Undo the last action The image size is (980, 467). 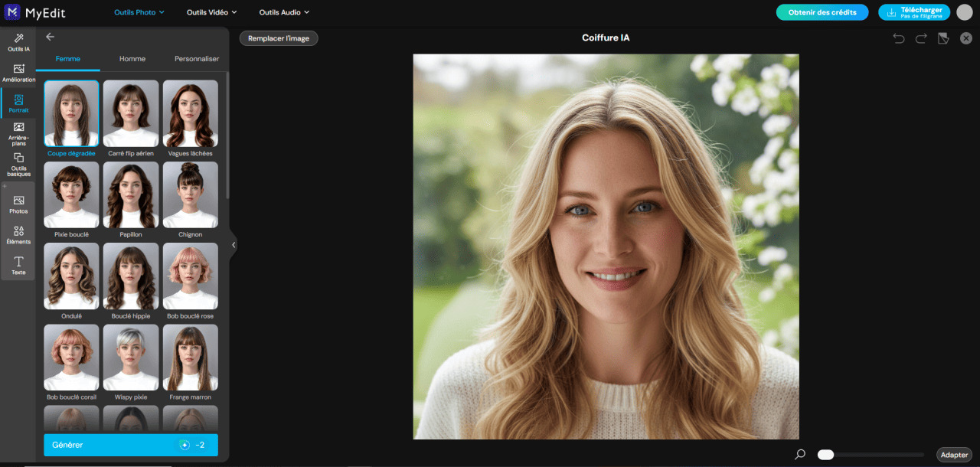click(x=897, y=38)
